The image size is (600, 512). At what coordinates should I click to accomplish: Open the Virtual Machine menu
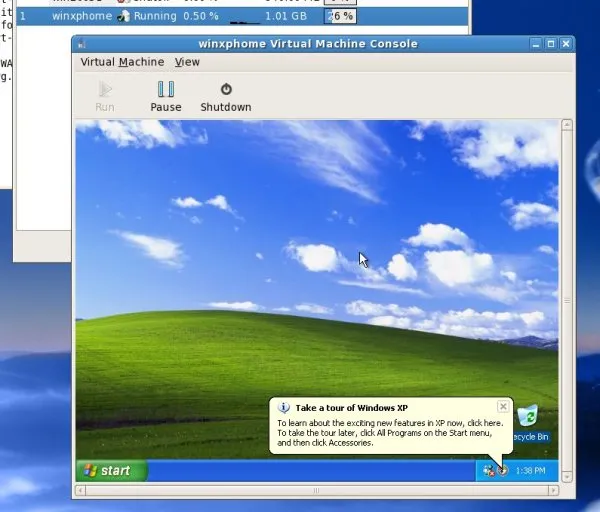(122, 62)
